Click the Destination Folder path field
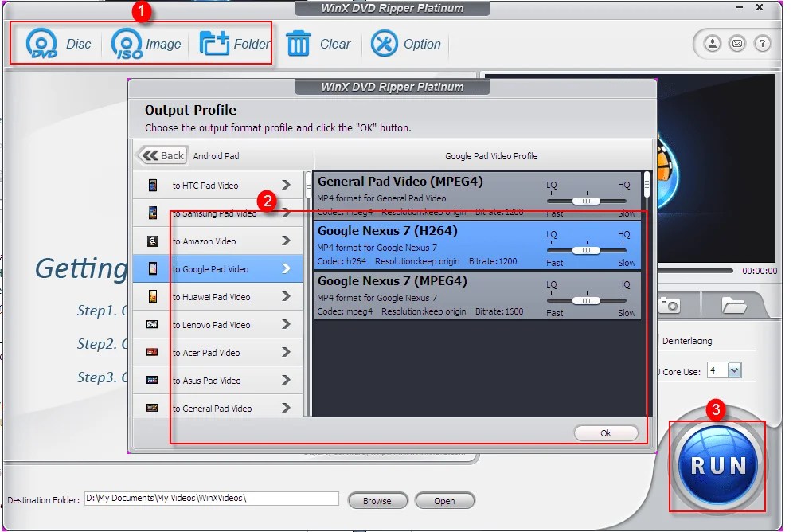Image resolution: width=793 pixels, height=532 pixels. tap(212, 498)
